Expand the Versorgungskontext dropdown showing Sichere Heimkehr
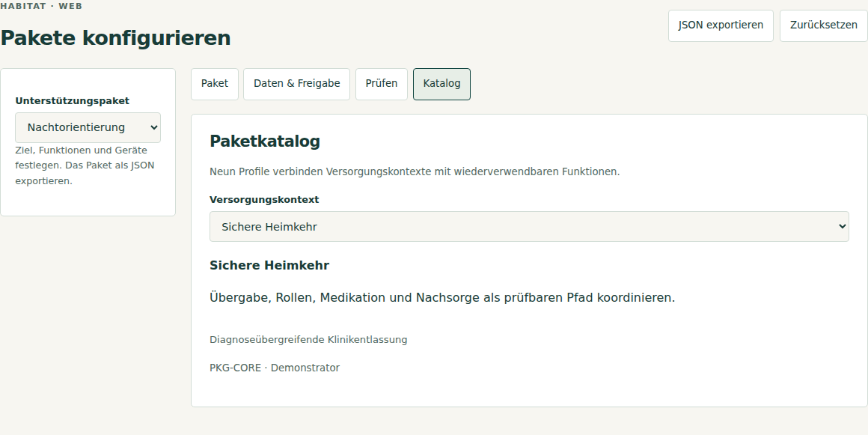The height and width of the screenshot is (435, 868). coord(529,227)
